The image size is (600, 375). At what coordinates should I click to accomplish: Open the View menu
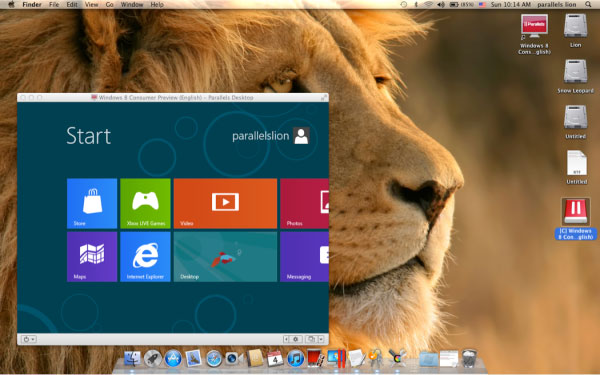tap(91, 5)
